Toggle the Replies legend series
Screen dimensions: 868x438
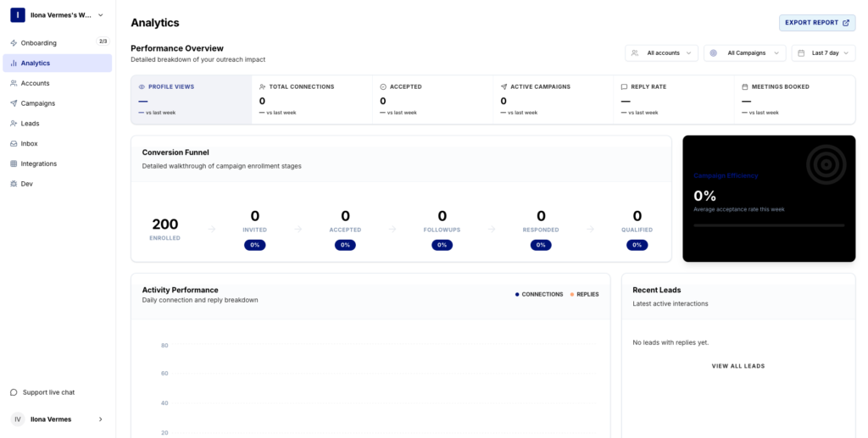584,294
